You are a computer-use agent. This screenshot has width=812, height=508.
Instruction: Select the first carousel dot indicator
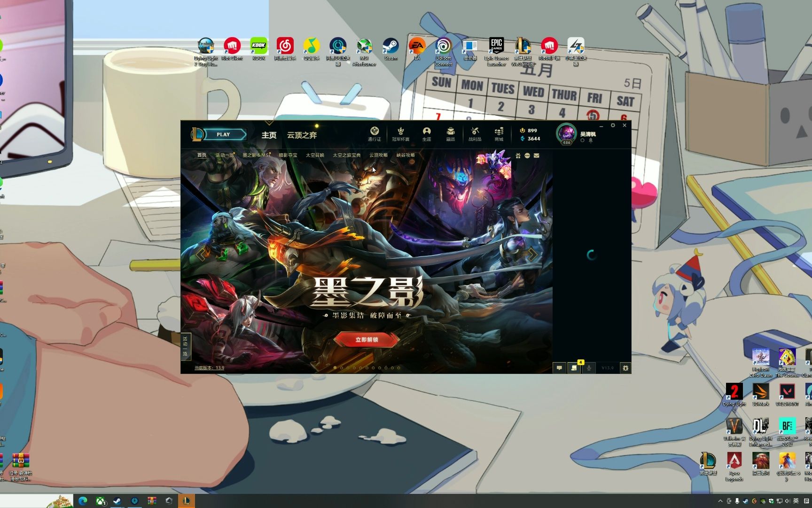(335, 368)
